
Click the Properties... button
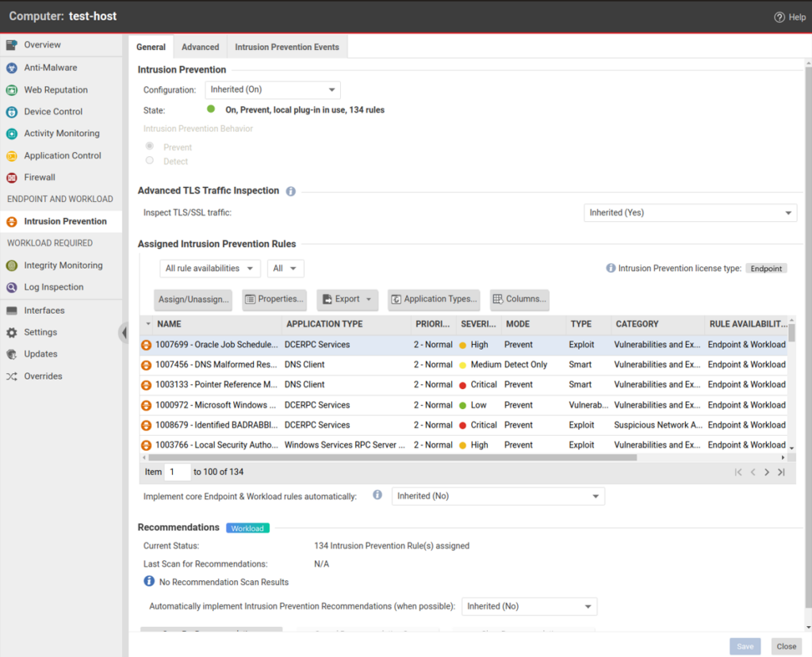click(274, 300)
